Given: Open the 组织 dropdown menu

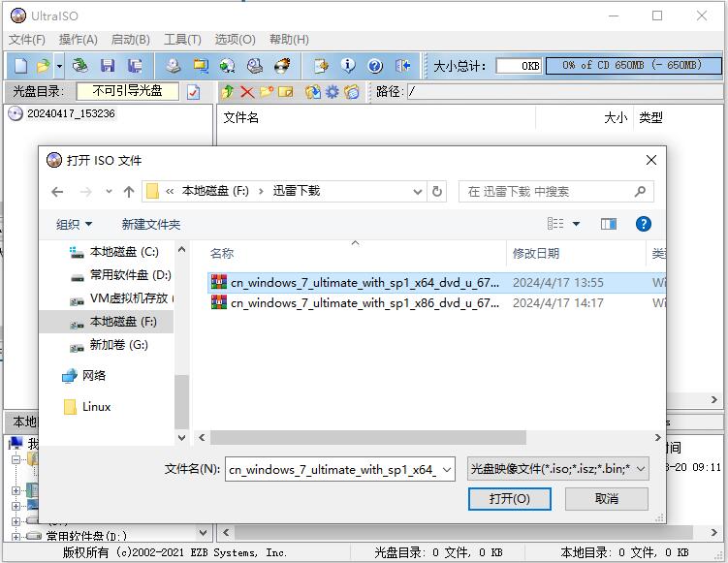Looking at the screenshot, I should pos(74,225).
